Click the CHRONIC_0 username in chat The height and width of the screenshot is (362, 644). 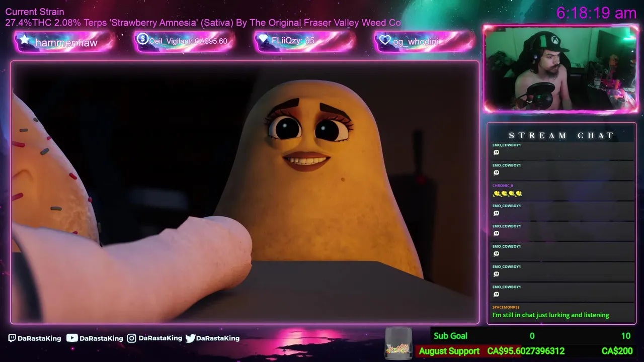(503, 186)
